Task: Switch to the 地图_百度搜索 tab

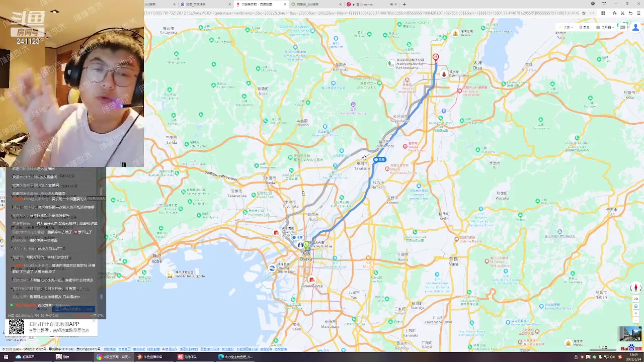Action: pos(205,4)
